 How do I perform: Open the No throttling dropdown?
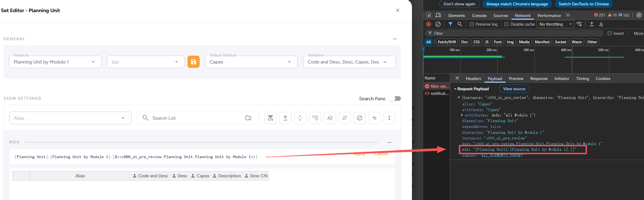click(555, 24)
